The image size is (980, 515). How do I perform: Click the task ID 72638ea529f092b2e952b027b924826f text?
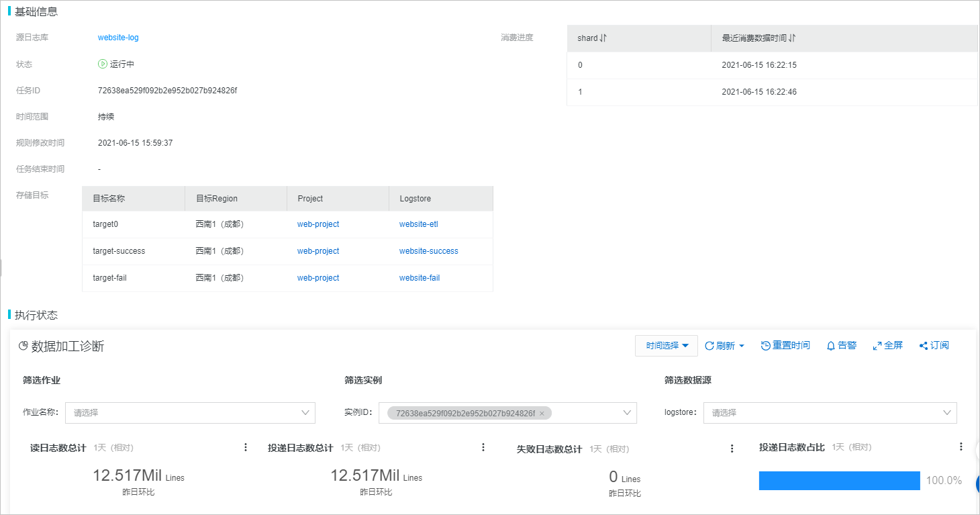(x=167, y=90)
